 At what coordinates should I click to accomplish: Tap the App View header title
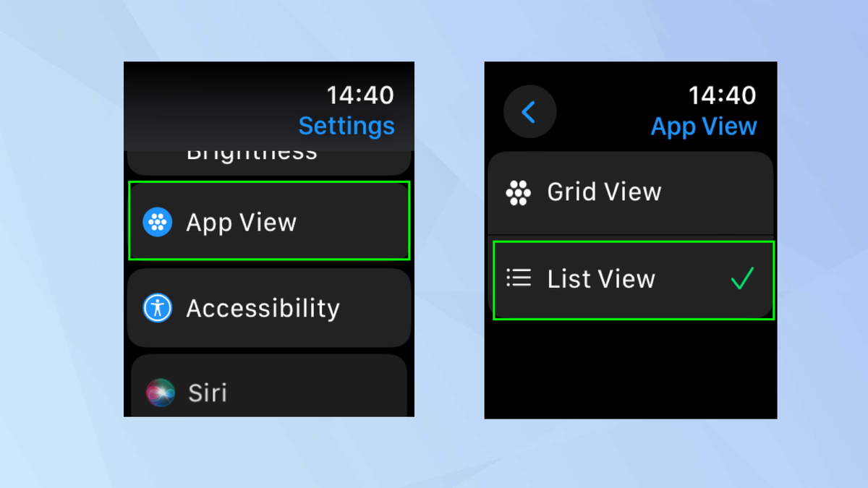point(703,126)
